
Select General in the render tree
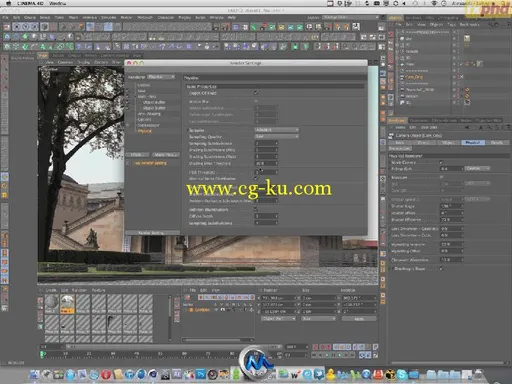144,85
